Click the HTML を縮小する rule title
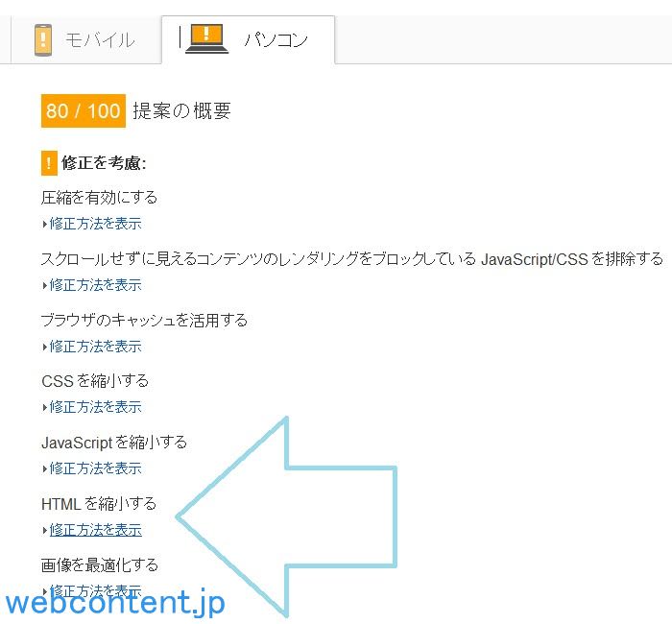The image size is (672, 624). click(98, 504)
